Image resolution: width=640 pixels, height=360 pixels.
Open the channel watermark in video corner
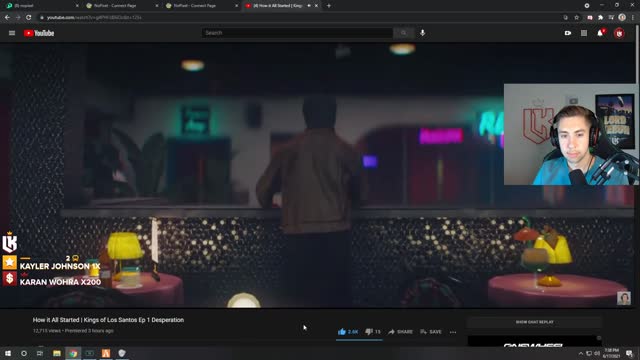click(623, 298)
